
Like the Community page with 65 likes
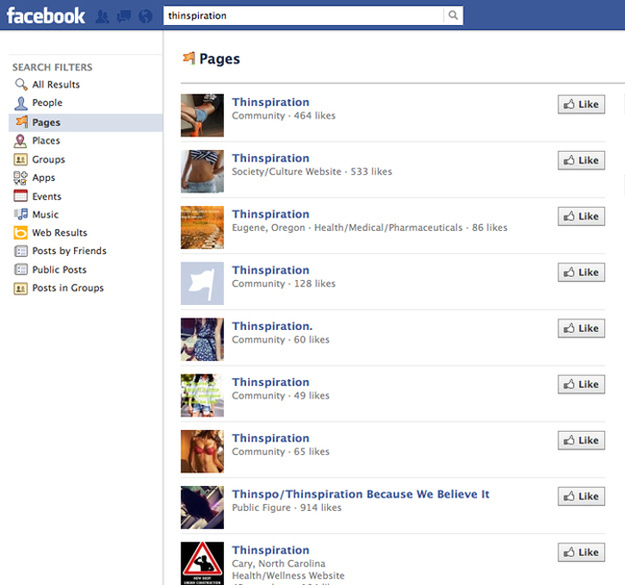(581, 440)
